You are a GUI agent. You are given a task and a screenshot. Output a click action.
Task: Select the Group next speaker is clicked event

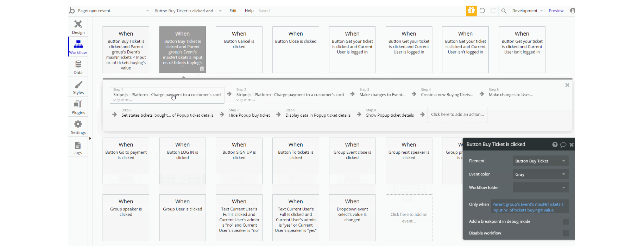coord(409,161)
